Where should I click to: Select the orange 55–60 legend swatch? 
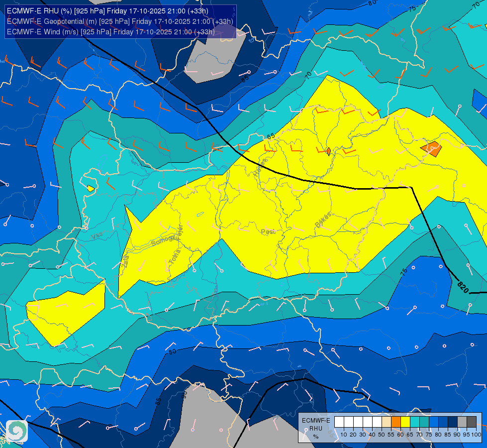[396, 422]
